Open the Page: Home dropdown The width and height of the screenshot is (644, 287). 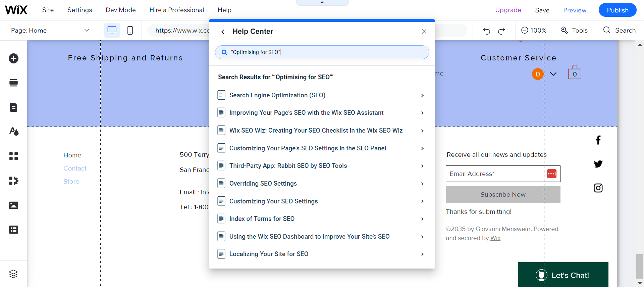tap(50, 31)
